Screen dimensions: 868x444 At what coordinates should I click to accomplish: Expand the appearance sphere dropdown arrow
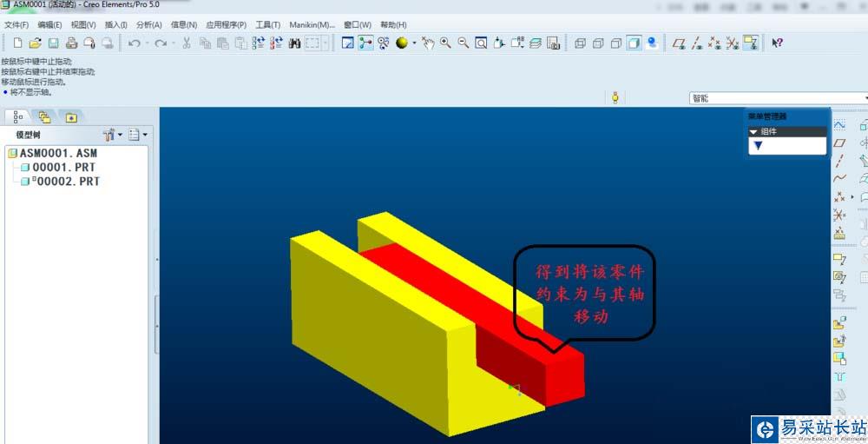412,43
